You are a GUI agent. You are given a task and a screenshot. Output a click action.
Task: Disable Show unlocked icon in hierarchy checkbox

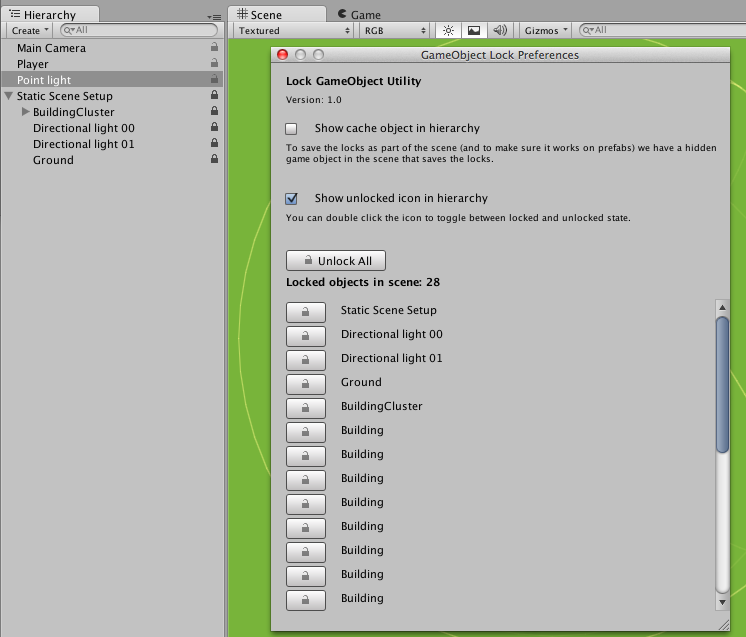(x=291, y=198)
